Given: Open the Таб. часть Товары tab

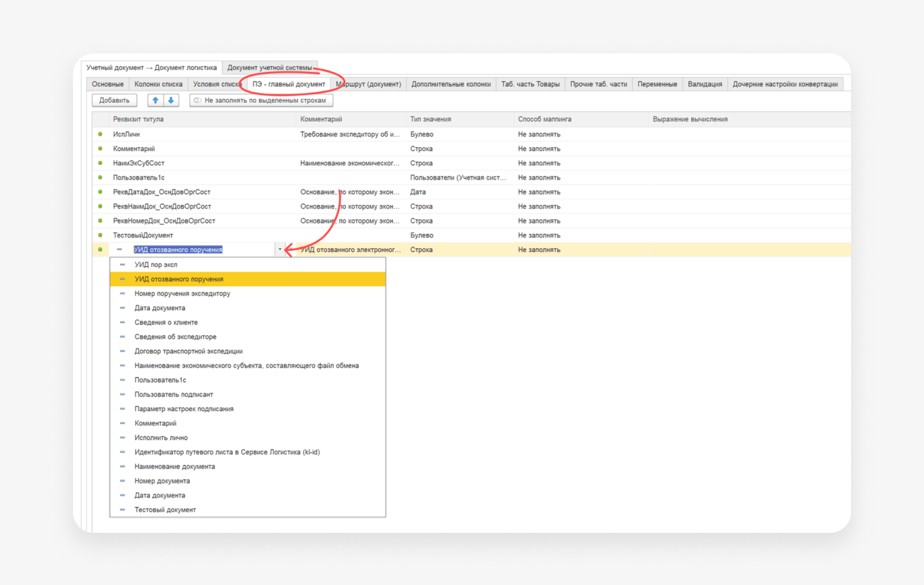Looking at the screenshot, I should point(530,84).
